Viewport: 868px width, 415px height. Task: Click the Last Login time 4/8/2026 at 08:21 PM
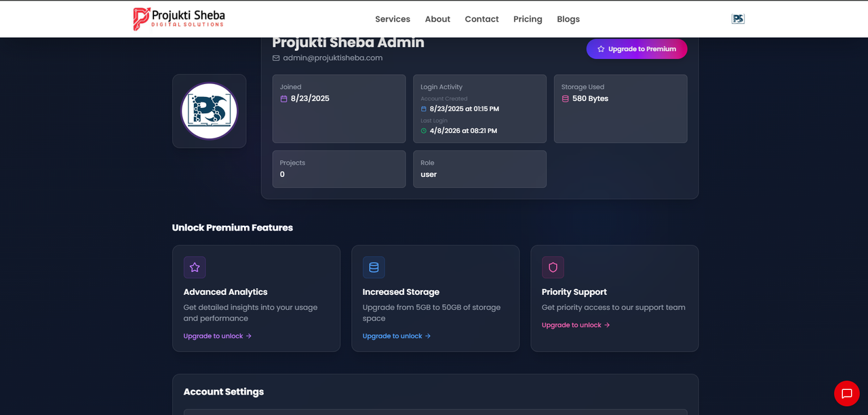click(x=463, y=131)
